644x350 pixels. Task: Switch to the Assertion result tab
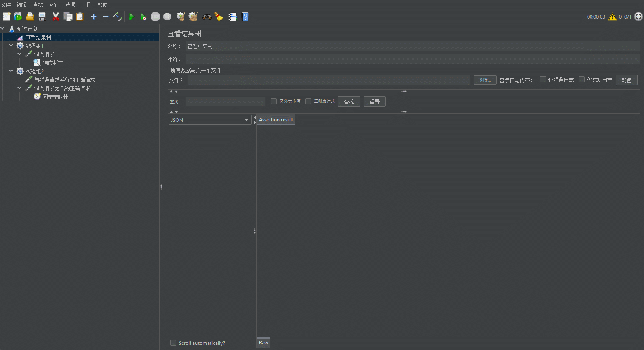(x=276, y=120)
